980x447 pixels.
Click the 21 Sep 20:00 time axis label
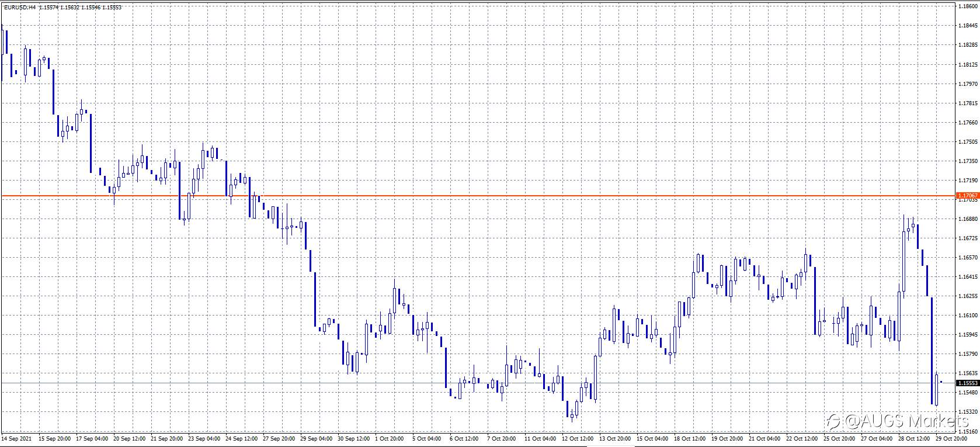[x=168, y=438]
